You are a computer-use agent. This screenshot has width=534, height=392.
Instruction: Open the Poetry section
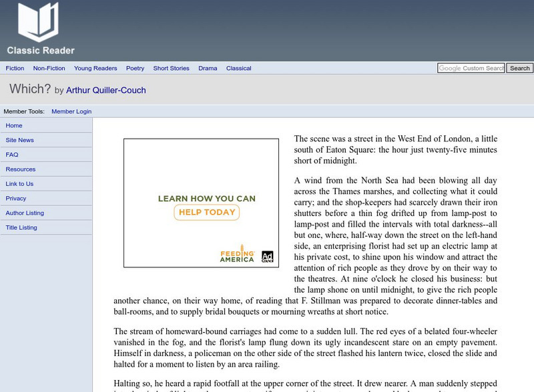pos(135,68)
